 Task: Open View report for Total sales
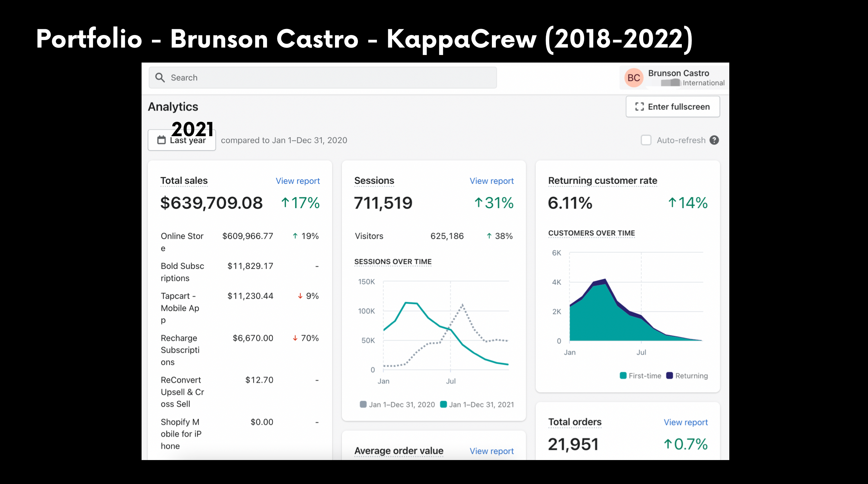tap(298, 181)
